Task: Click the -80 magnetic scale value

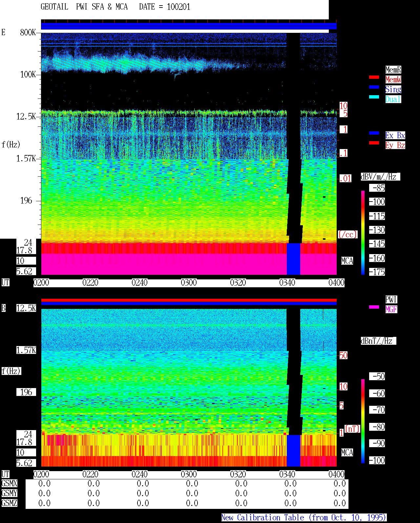Action: tap(377, 427)
